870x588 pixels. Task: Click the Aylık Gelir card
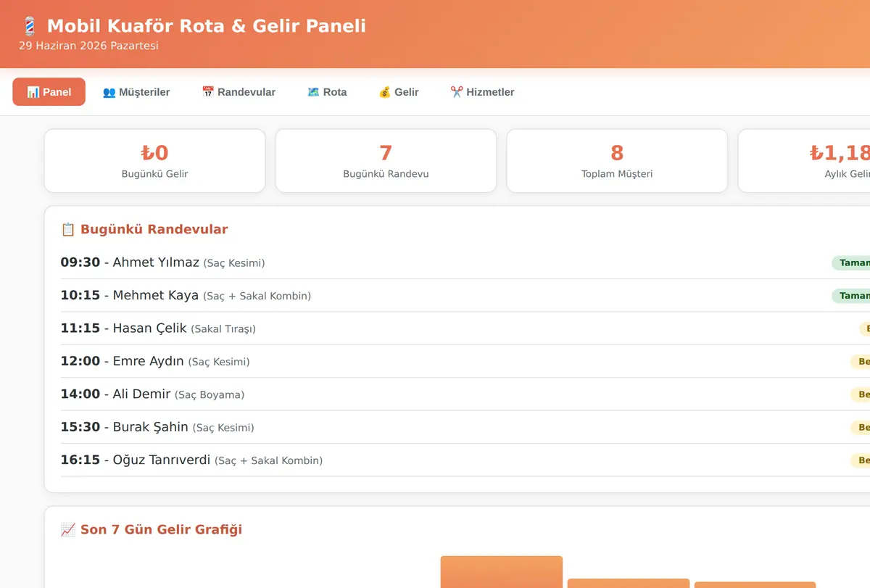804,161
